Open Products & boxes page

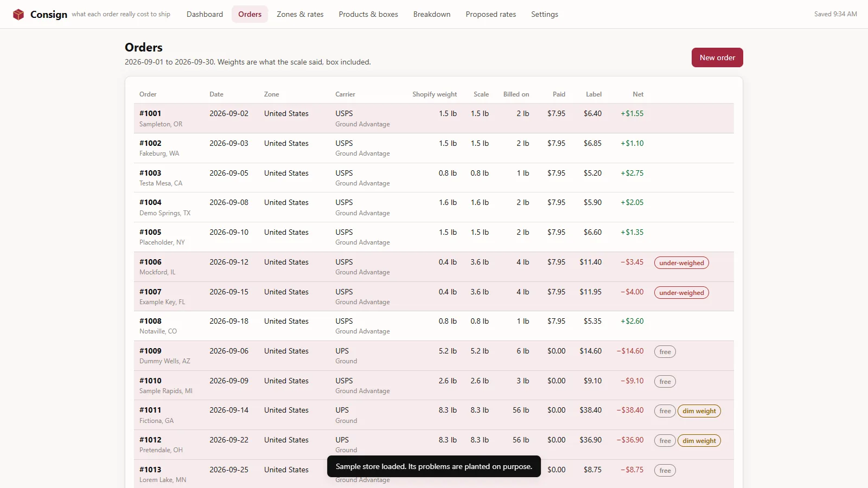368,14
